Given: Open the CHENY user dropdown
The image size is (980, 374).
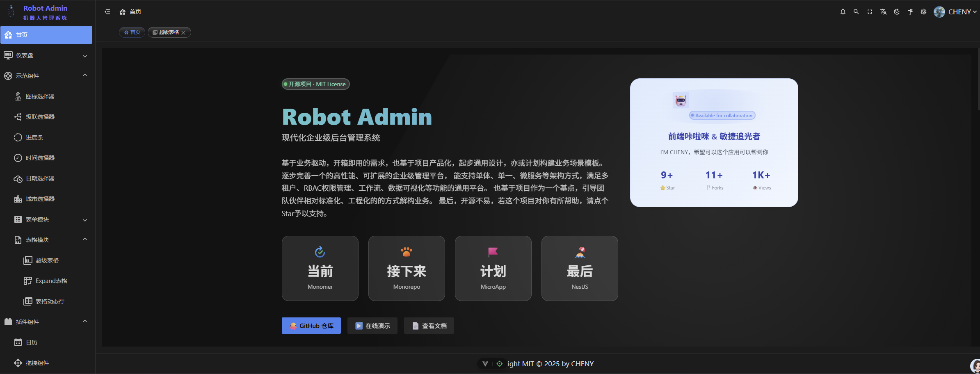Looking at the screenshot, I should [x=962, y=12].
